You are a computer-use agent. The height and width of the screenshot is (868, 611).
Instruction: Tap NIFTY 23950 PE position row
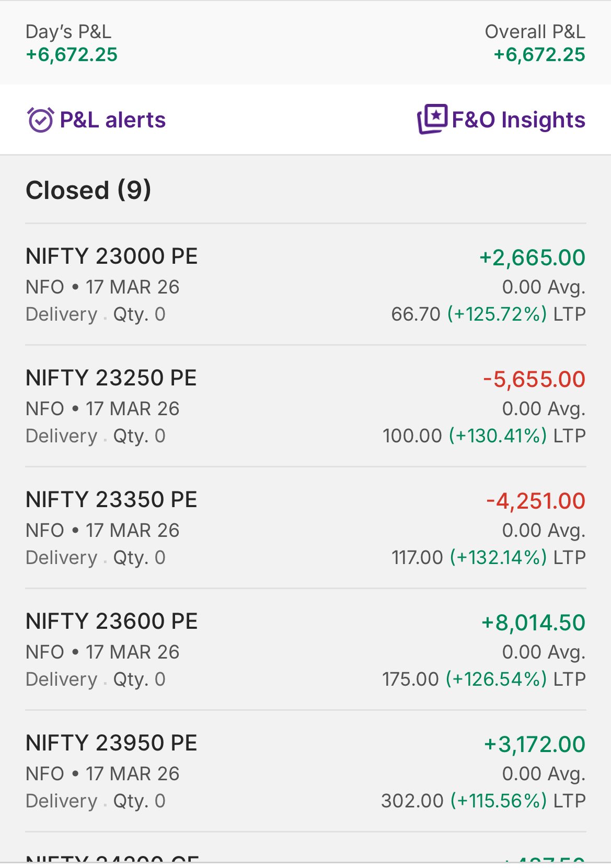[x=111, y=743]
